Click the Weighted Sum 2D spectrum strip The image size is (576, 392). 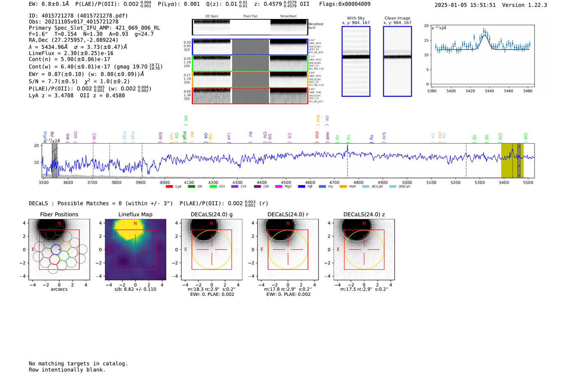pyautogui.click(x=250, y=27)
